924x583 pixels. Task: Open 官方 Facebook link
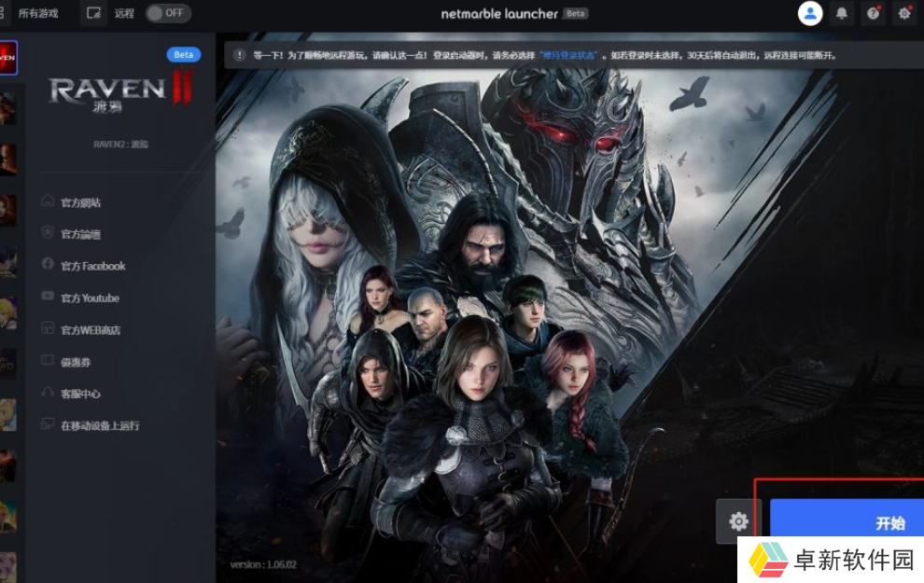pos(93,266)
